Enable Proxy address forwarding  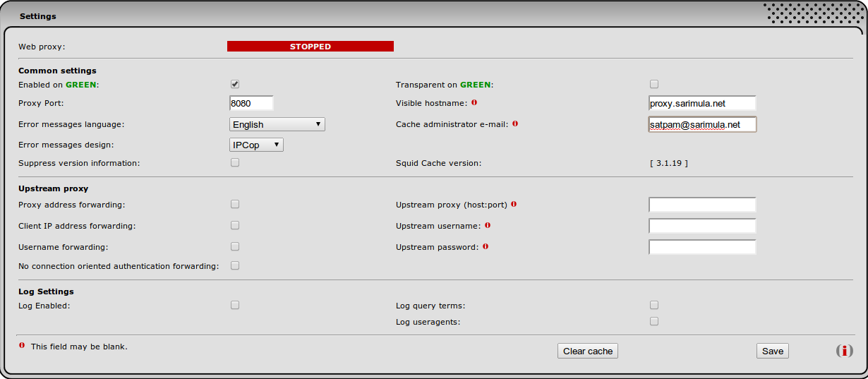235,204
